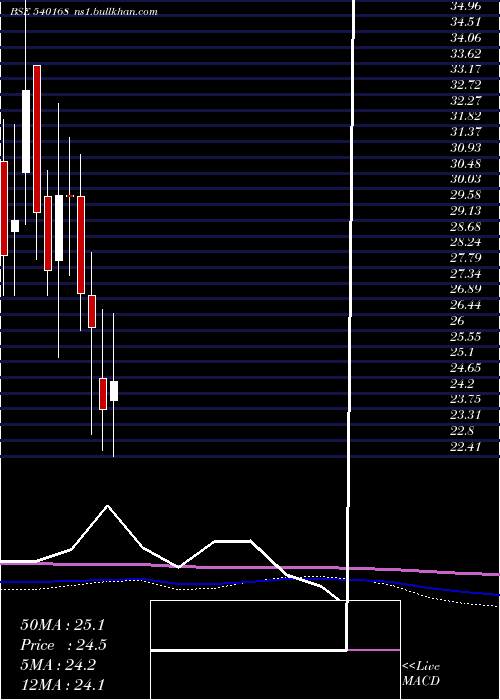
Task: Click the 26.44 price axis label
Action: click(x=465, y=305)
